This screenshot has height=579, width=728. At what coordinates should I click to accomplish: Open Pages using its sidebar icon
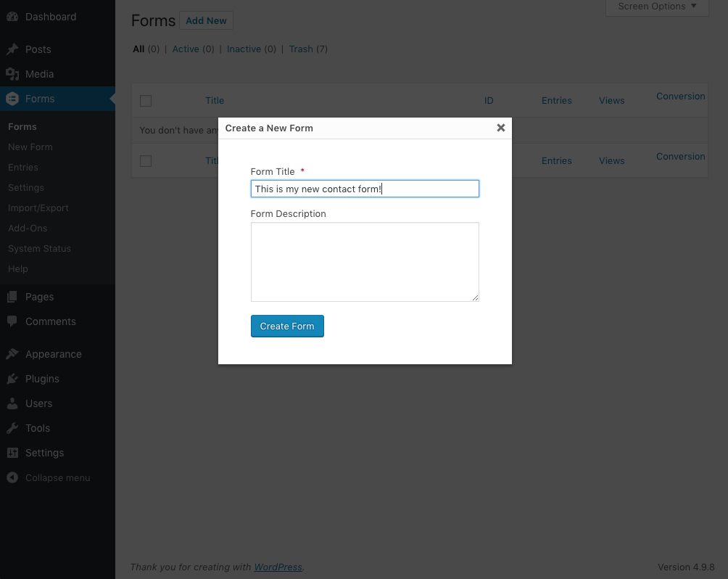coord(12,296)
